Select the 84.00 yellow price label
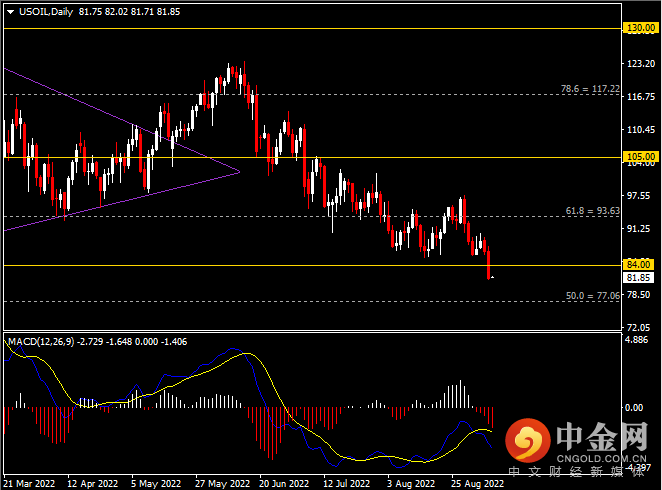 [638, 265]
